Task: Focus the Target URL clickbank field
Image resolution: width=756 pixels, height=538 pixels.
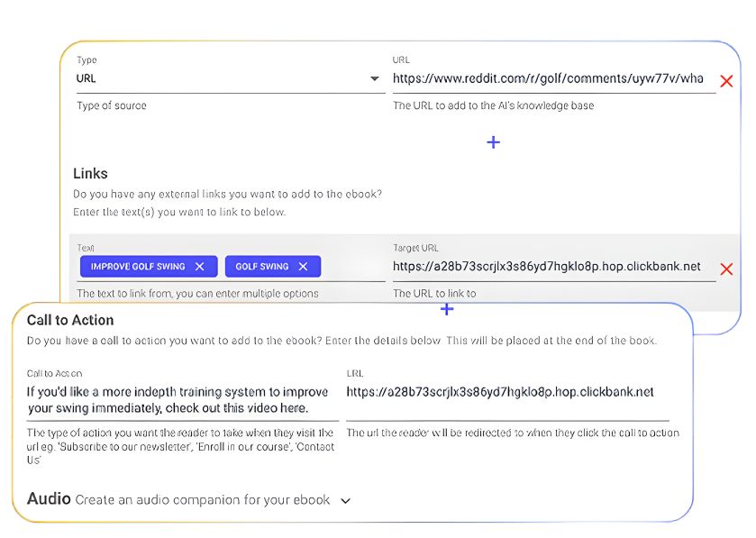Action: 546,267
